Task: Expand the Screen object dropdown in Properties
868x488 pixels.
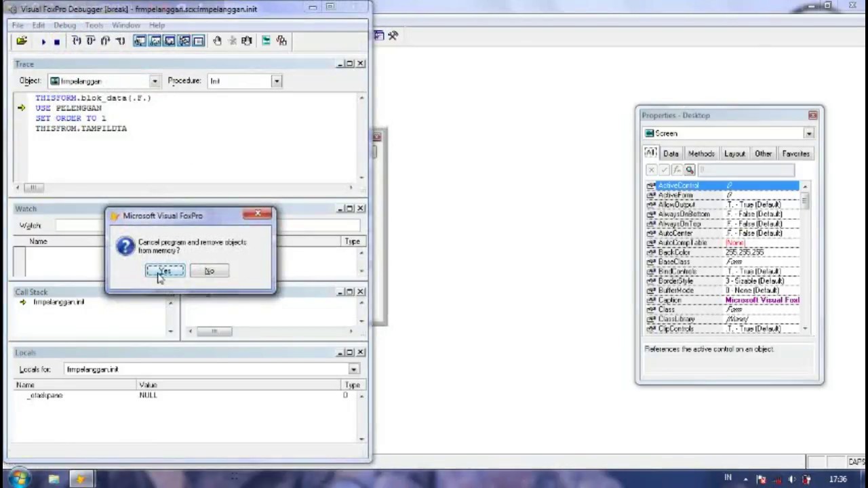Action: (x=808, y=134)
